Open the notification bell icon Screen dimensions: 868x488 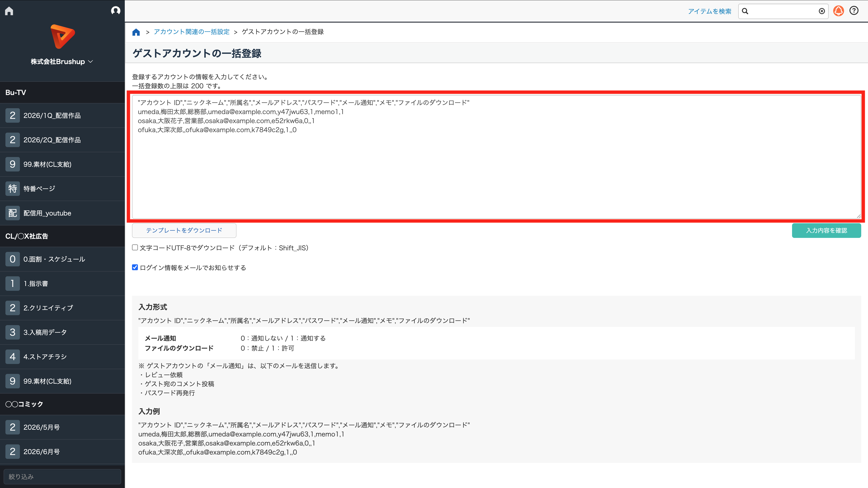pyautogui.click(x=838, y=11)
